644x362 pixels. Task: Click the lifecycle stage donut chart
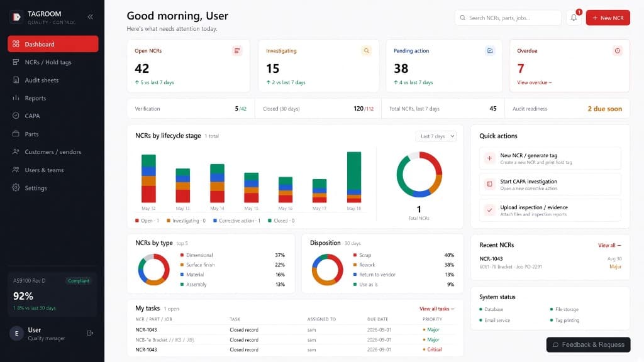point(419,175)
